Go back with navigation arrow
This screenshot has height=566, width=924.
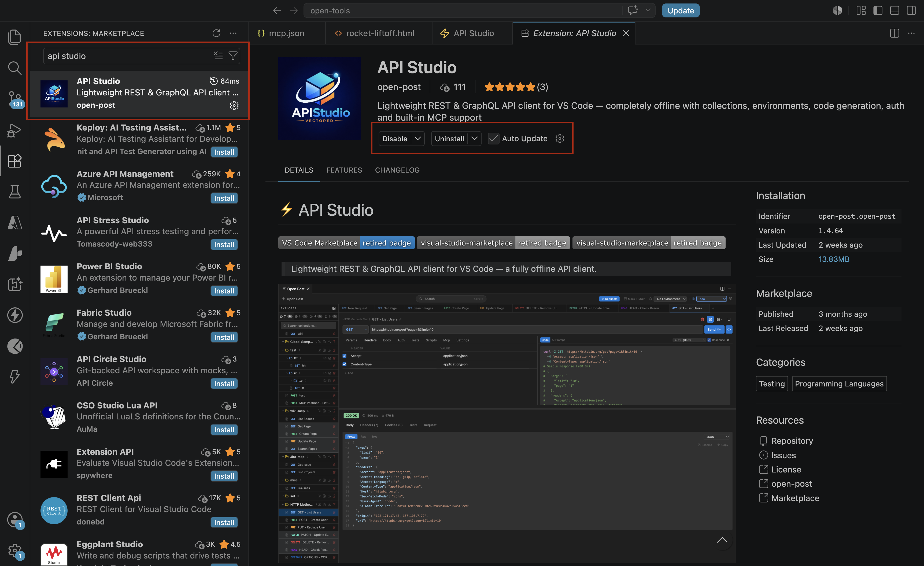277,10
